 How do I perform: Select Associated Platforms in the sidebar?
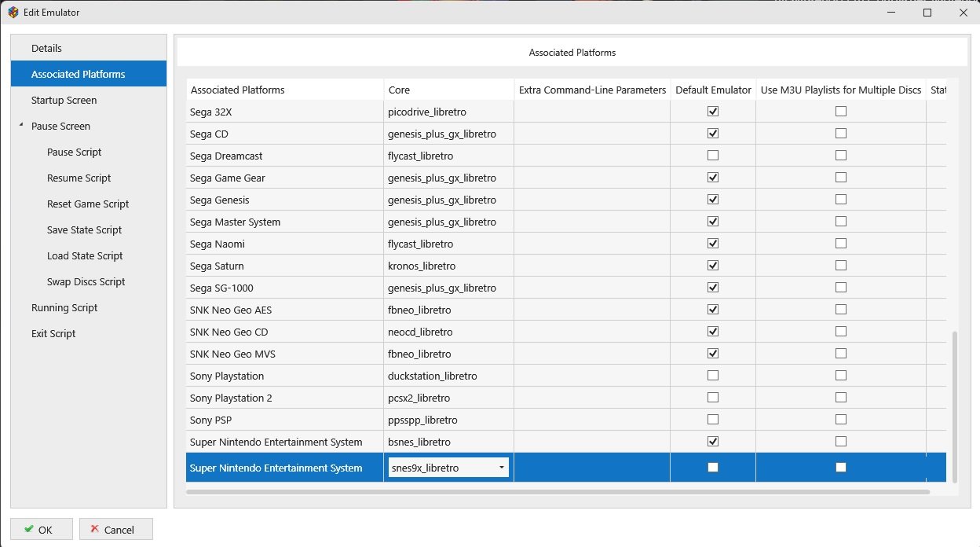point(89,74)
